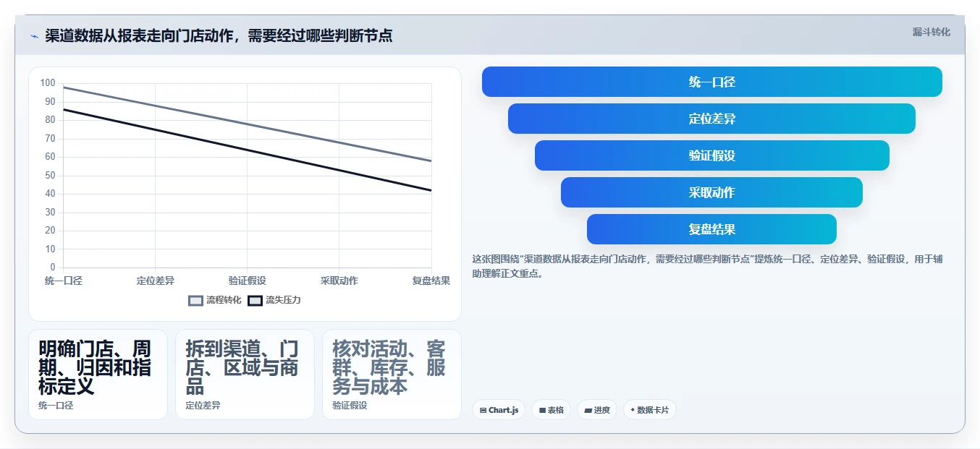Click x-axis label 采取动作 on chart
Image resolution: width=980 pixels, height=449 pixels.
pyautogui.click(x=339, y=281)
